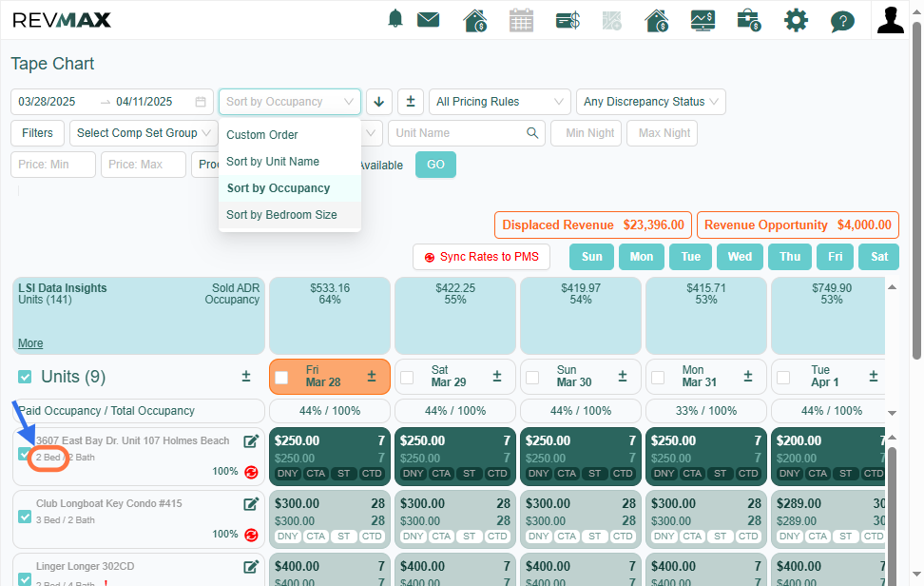Click plus-minus adjuster on Fri Mar 28
This screenshot has width=924, height=586.
(x=372, y=376)
